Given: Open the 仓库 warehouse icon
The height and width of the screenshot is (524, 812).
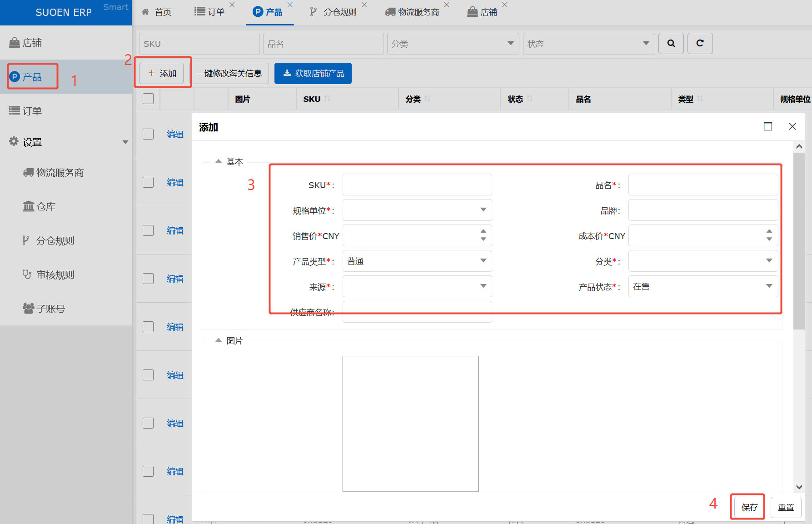Looking at the screenshot, I should [28, 206].
